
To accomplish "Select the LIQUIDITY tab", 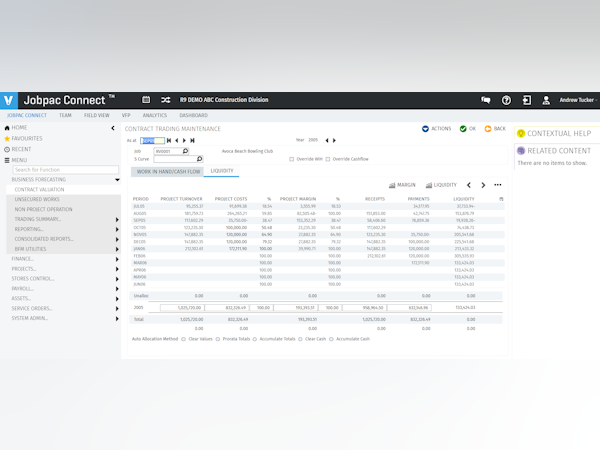I will click(222, 171).
